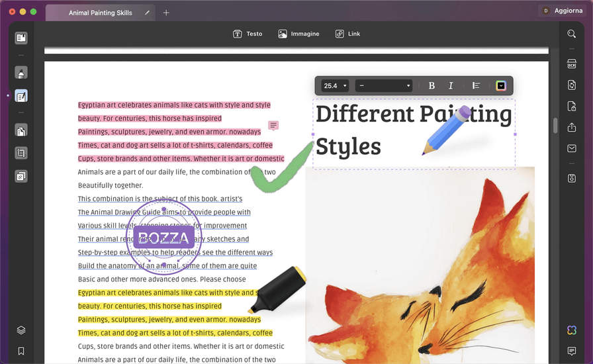Open a new tab with plus button

(166, 13)
